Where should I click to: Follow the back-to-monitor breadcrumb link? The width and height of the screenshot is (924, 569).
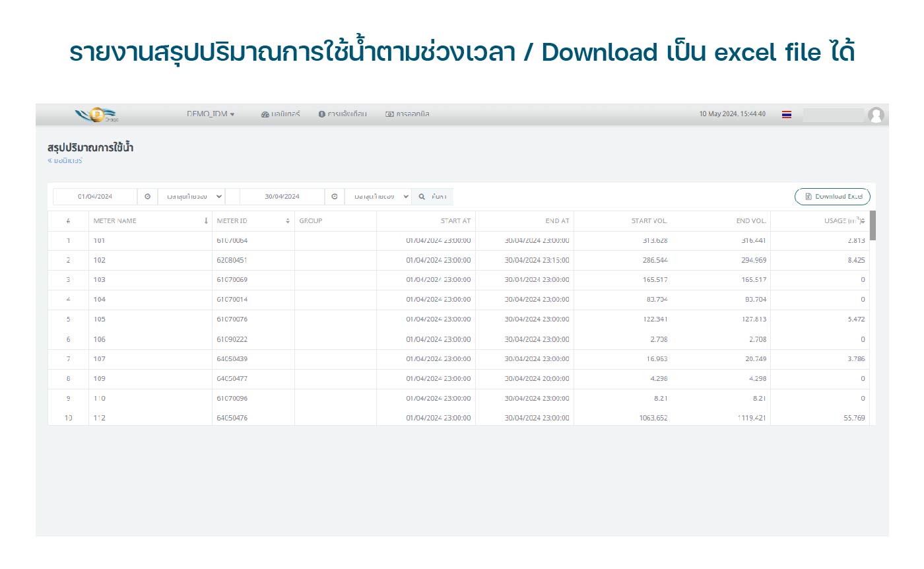[x=65, y=160]
